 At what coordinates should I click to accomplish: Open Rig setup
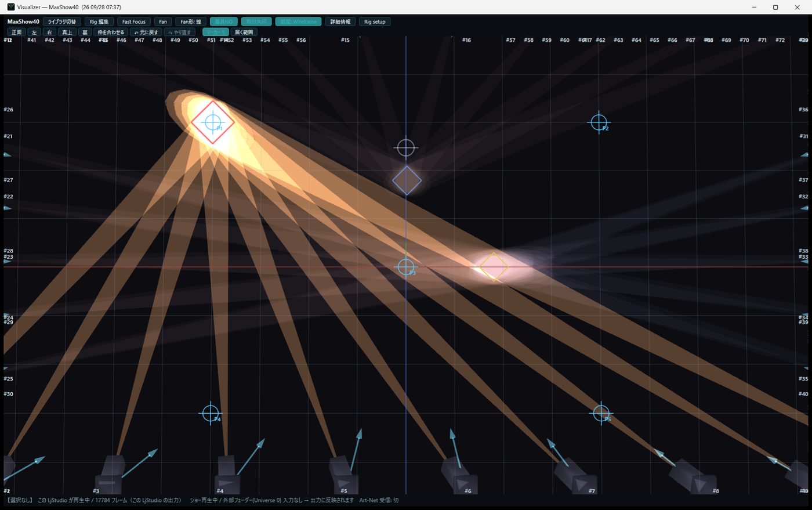click(x=375, y=21)
